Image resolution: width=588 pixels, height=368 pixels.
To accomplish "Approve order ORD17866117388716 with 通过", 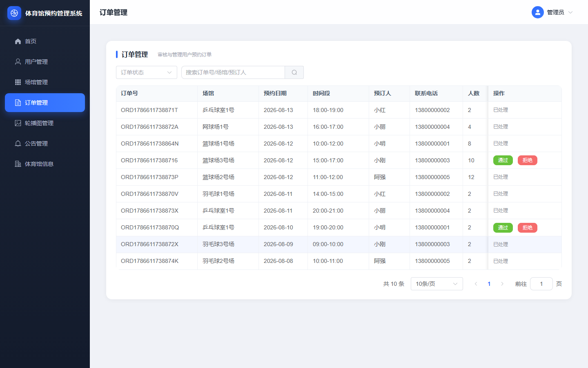I will pyautogui.click(x=503, y=160).
